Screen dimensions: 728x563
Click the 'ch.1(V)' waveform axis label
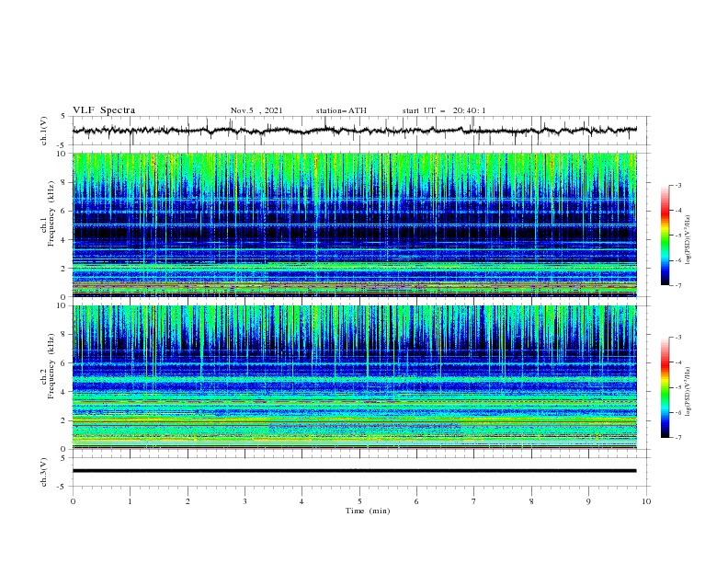[x=44, y=131]
